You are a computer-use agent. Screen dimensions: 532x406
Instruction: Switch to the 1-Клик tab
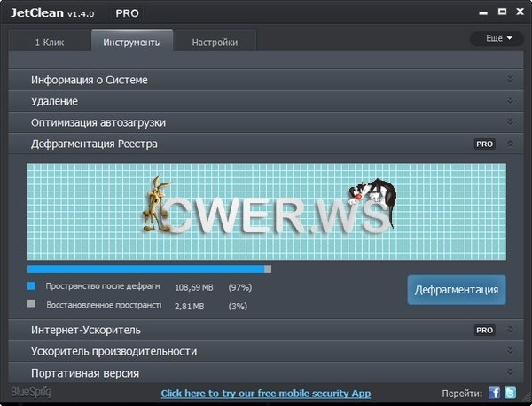tap(49, 42)
